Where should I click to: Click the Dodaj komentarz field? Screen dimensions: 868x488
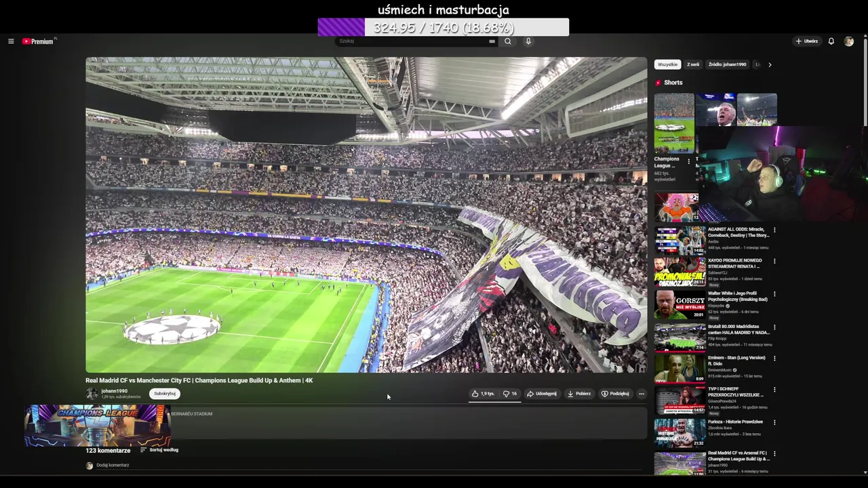(370, 466)
